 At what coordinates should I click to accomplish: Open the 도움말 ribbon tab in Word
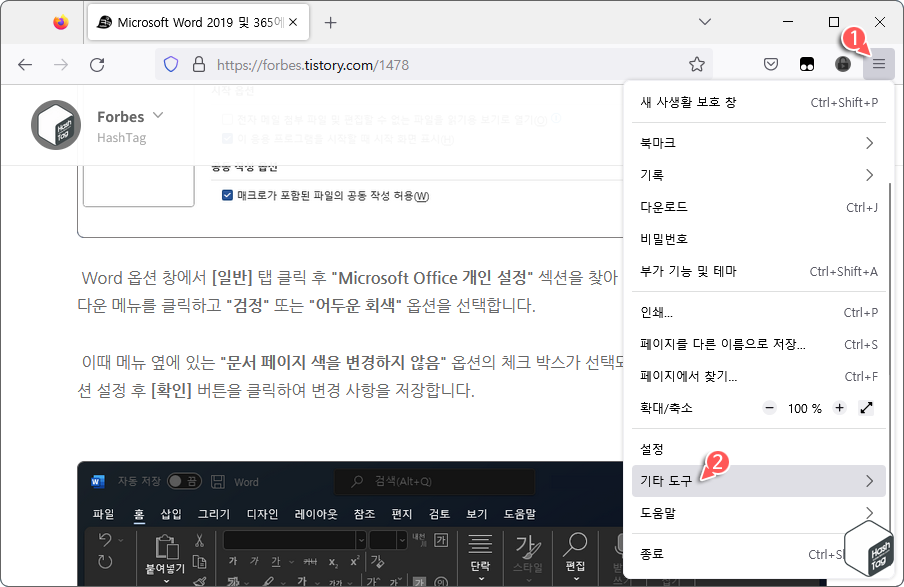(x=519, y=513)
